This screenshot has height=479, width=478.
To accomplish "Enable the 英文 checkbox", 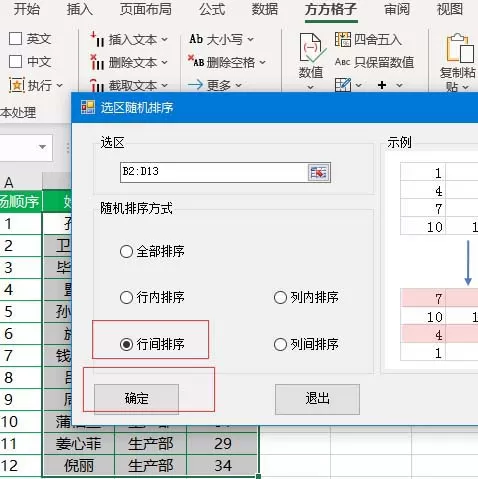I will 15,39.
